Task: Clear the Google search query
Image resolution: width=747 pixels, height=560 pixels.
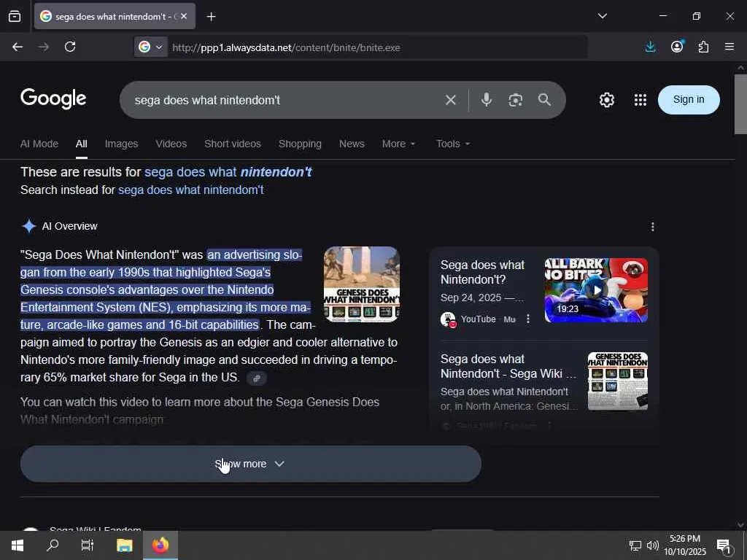Action: click(450, 100)
